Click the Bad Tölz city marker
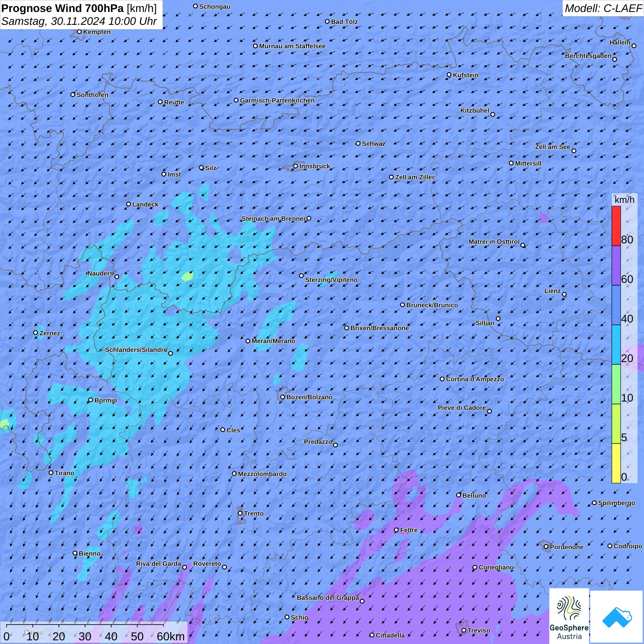This screenshot has width=644, height=644. [328, 22]
